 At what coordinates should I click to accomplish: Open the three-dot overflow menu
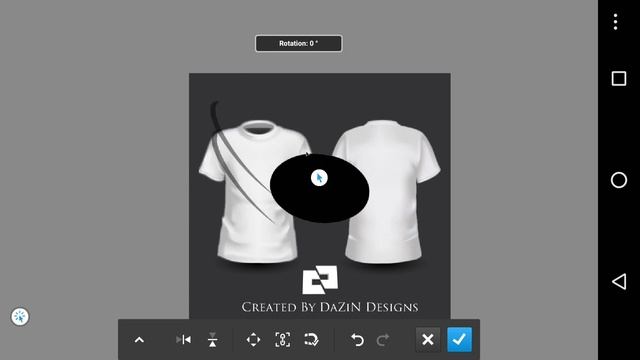(x=616, y=22)
